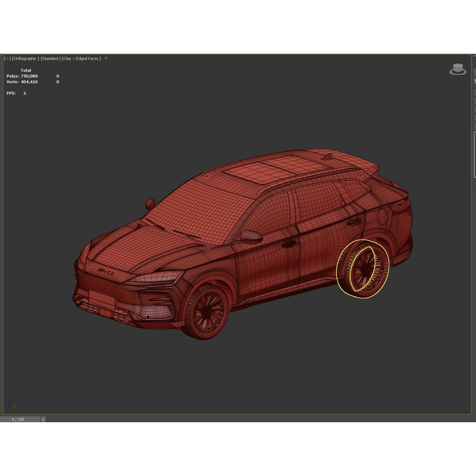476x476 pixels.
Task: Click the Verts count 404,416
Action: pos(29,82)
